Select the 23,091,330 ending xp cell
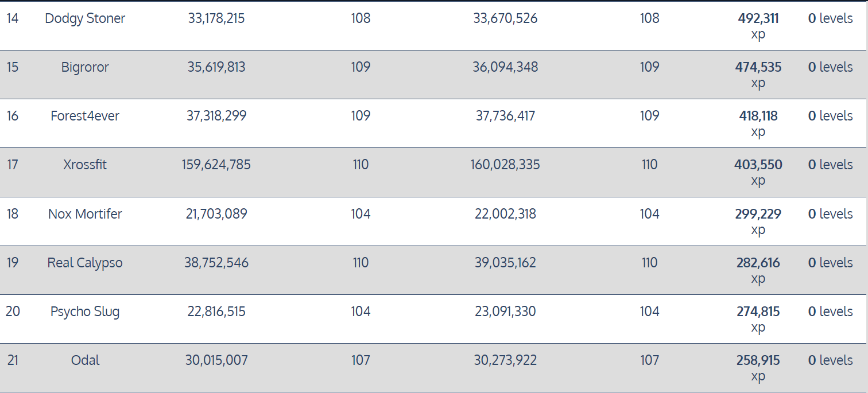 pyautogui.click(x=505, y=312)
